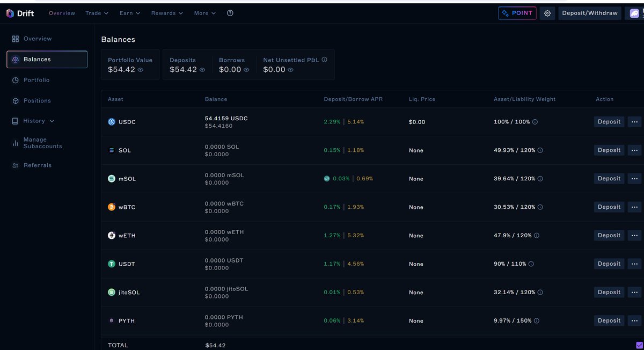The image size is (644, 350).
Task: Click info icon next to Net Unsettled P&L
Action: (x=324, y=60)
